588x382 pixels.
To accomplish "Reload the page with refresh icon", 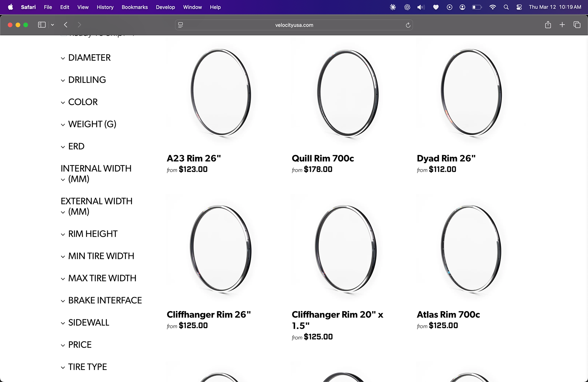I will point(408,25).
